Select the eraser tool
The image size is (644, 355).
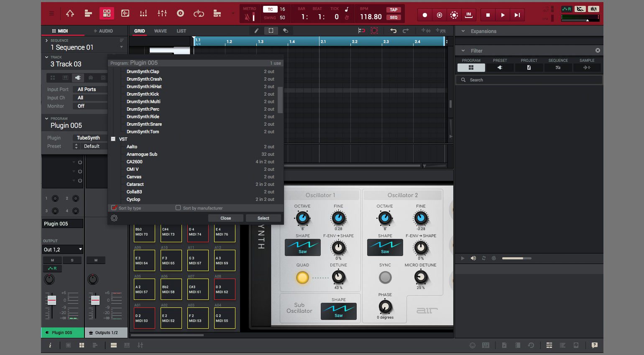[286, 31]
